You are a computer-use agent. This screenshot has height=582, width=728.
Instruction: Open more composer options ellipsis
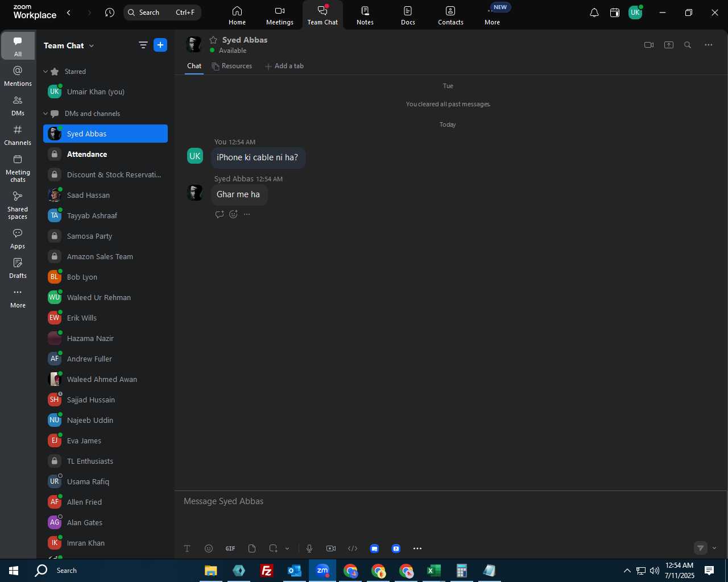click(417, 548)
